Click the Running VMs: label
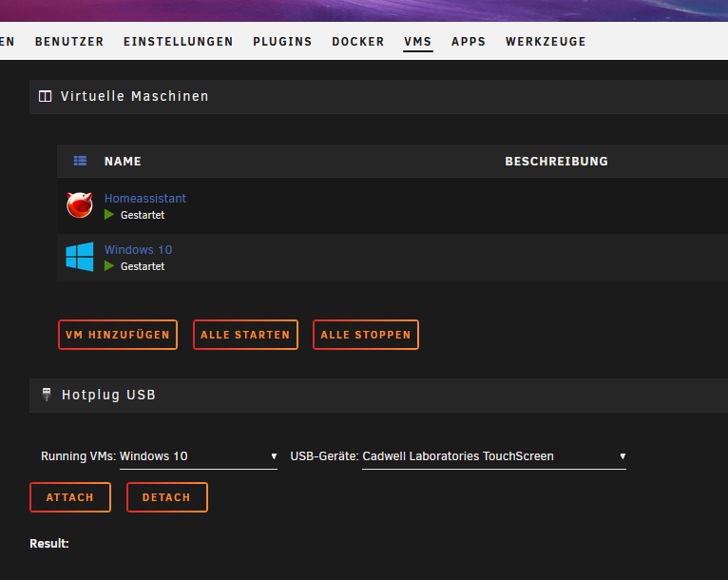The height and width of the screenshot is (580, 728). (78, 456)
